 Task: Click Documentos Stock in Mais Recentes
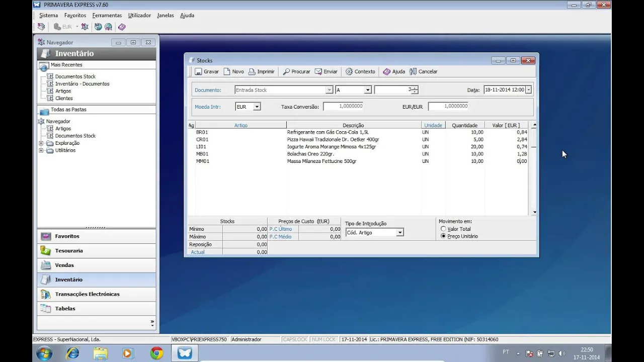tap(75, 77)
